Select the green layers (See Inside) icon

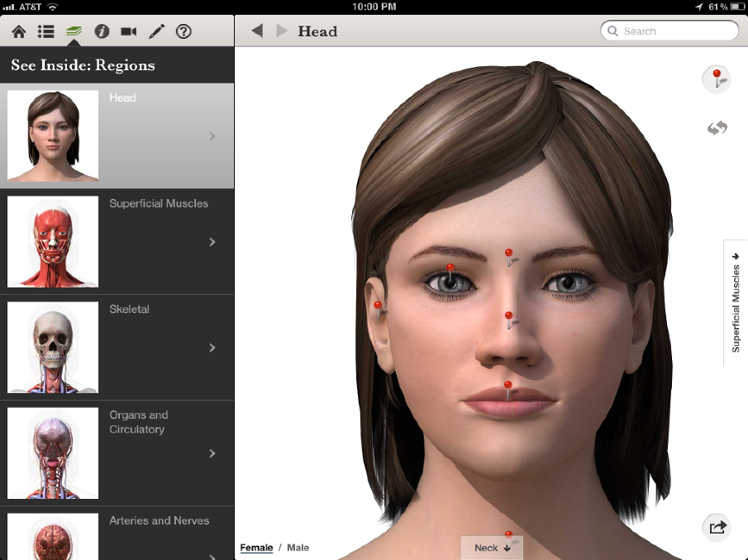(74, 31)
